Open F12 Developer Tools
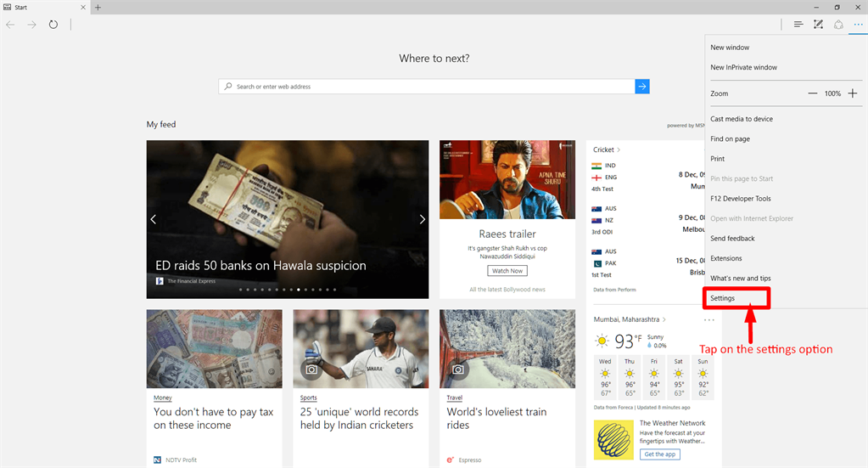Viewport: 868px width, 468px height. coord(741,199)
